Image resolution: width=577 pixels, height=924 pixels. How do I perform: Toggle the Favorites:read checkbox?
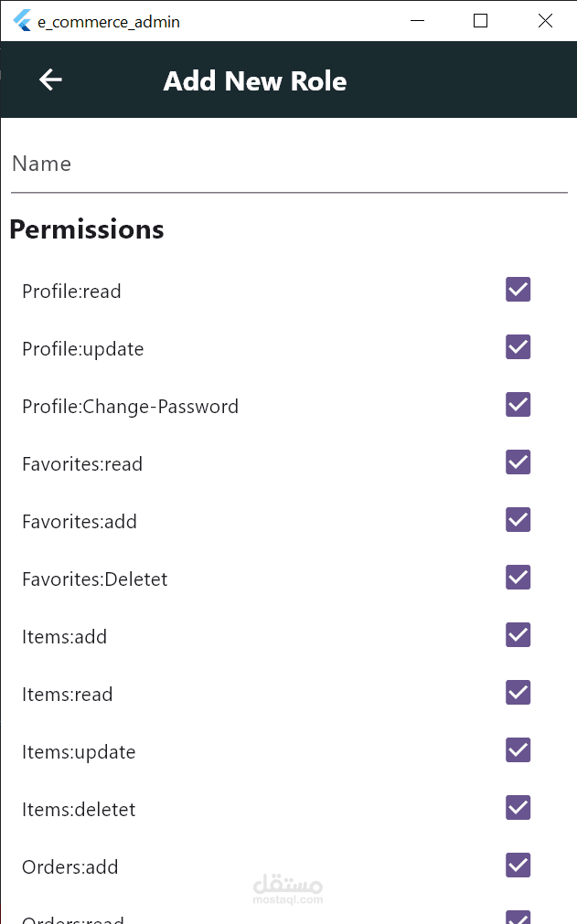coord(518,462)
